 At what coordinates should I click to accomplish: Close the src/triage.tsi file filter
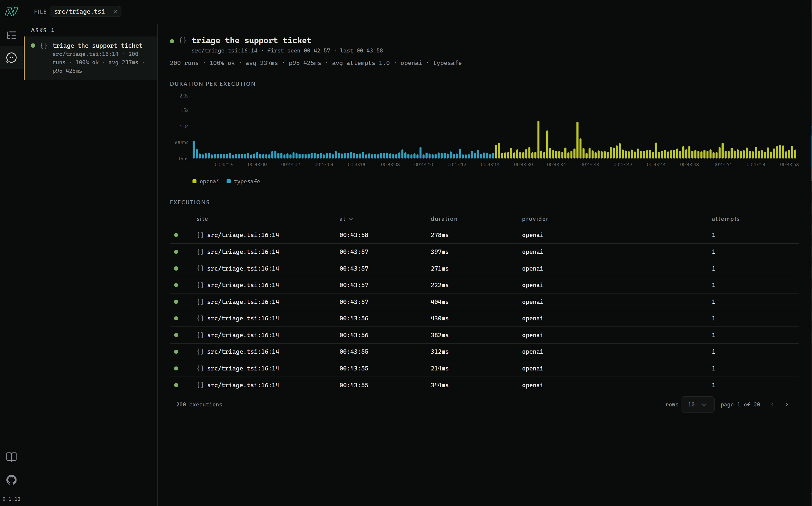(115, 12)
